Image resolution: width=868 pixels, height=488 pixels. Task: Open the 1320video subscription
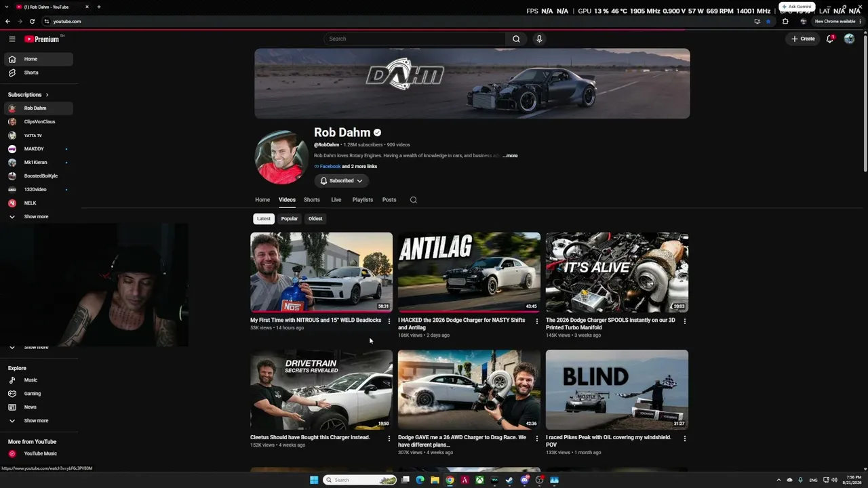tap(39, 190)
